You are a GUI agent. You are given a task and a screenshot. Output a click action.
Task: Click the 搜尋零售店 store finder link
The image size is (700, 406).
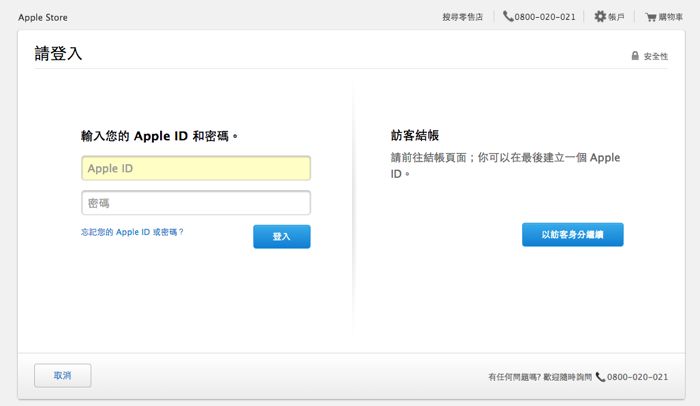click(x=462, y=17)
